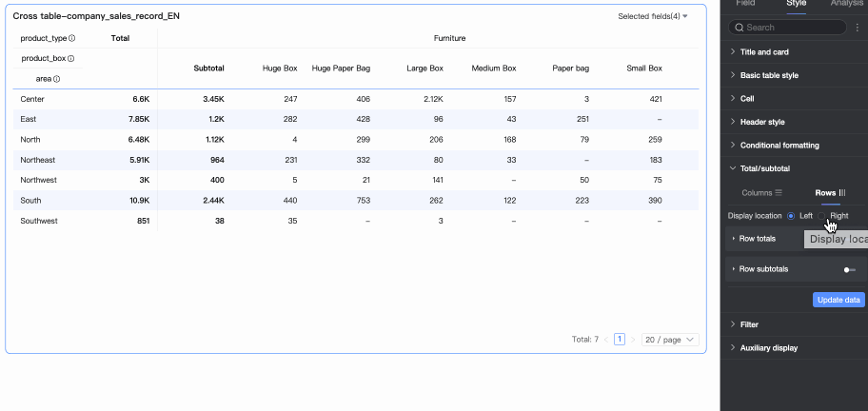
Task: Toggle the Row subtotals switch
Action: tap(849, 269)
